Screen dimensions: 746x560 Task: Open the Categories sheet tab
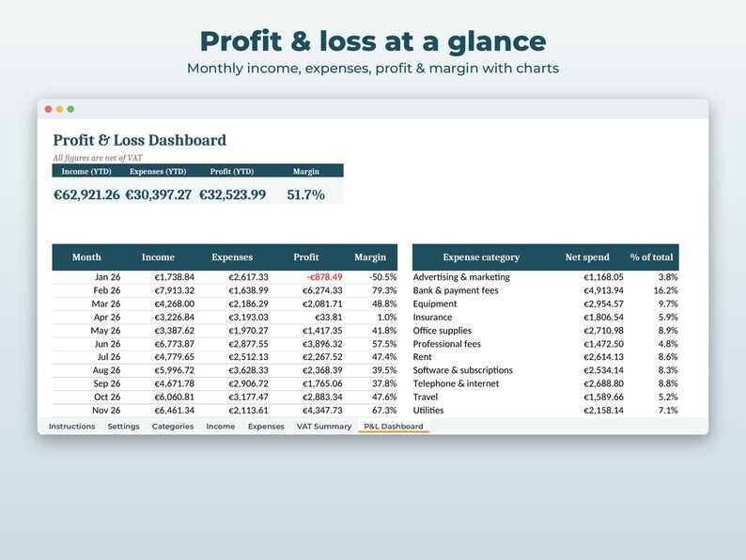click(x=173, y=427)
